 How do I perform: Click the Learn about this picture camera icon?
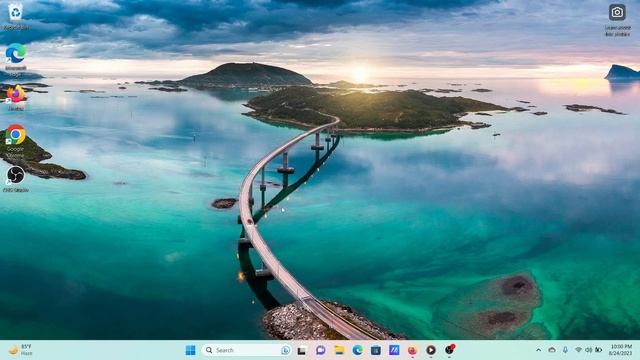click(x=617, y=13)
